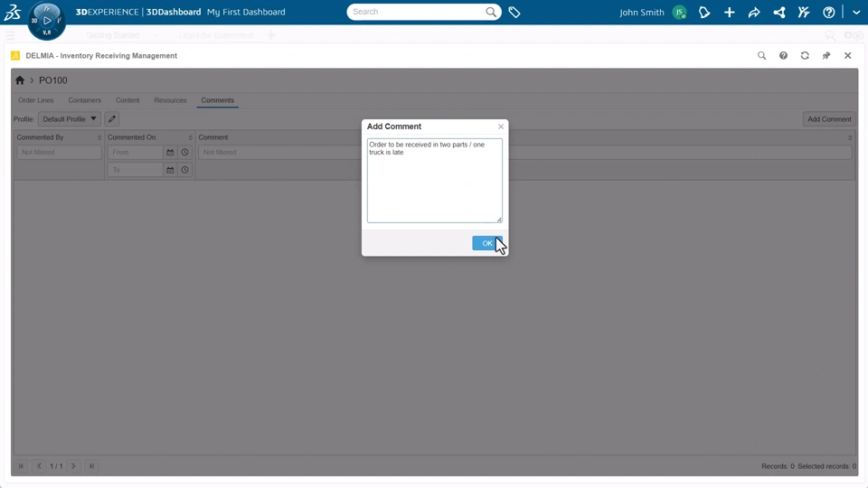Search within the DELMIA widget
Screen dimensions: 868x488
tap(761, 55)
